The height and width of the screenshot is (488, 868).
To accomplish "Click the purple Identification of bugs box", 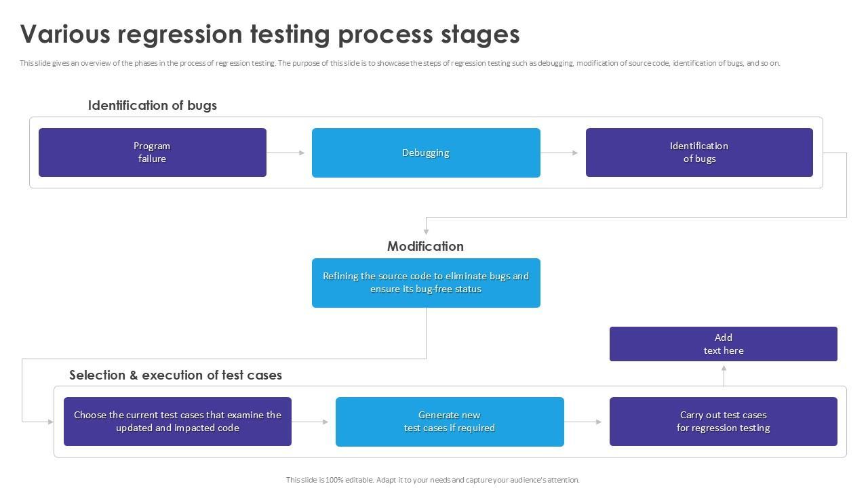I will (699, 152).
